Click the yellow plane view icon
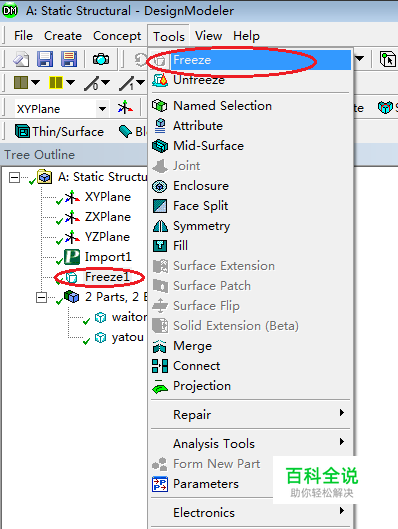Image resolution: width=398 pixels, height=529 pixels. click(56, 82)
